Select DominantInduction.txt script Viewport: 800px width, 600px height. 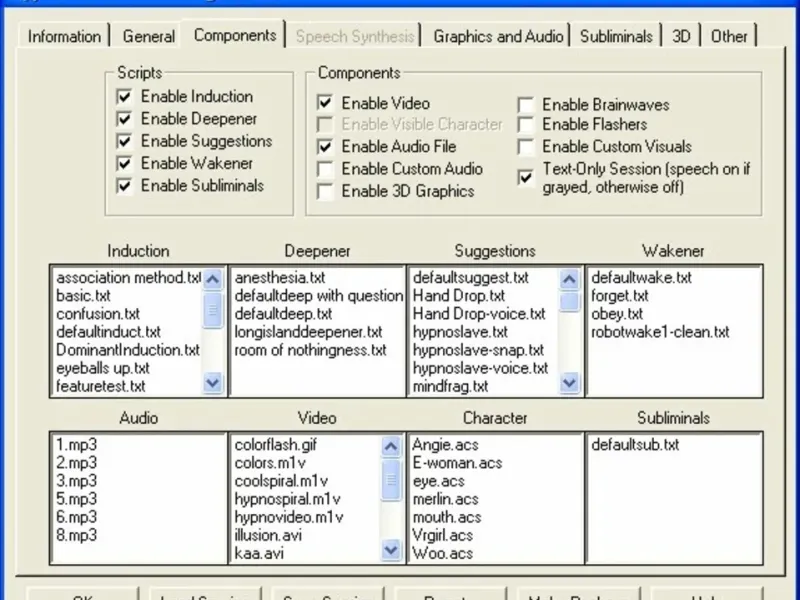pyautogui.click(x=128, y=350)
